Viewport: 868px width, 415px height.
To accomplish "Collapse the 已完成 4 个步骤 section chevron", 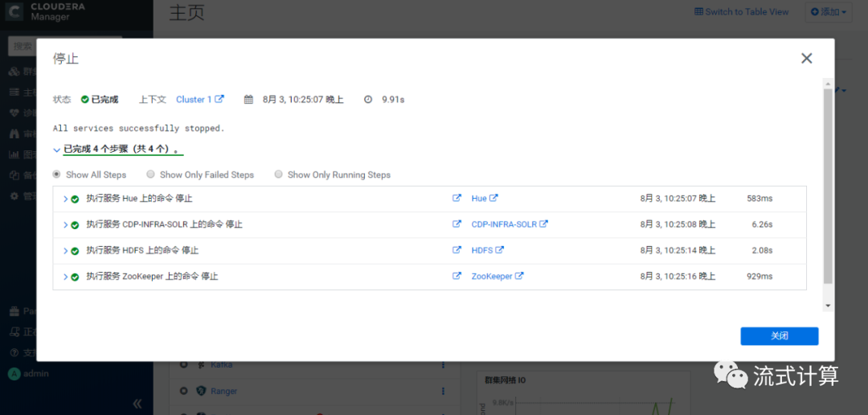I will [56, 150].
